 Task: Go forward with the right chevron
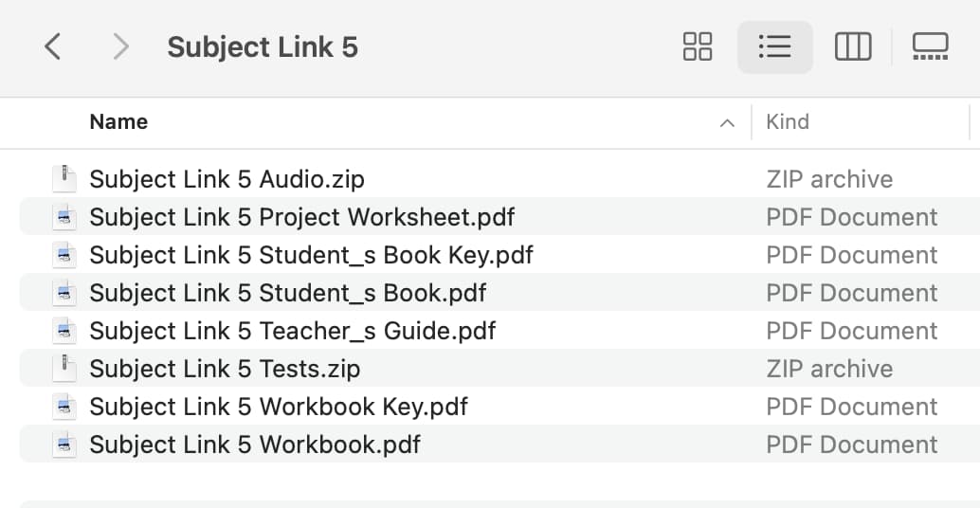pyautogui.click(x=120, y=46)
